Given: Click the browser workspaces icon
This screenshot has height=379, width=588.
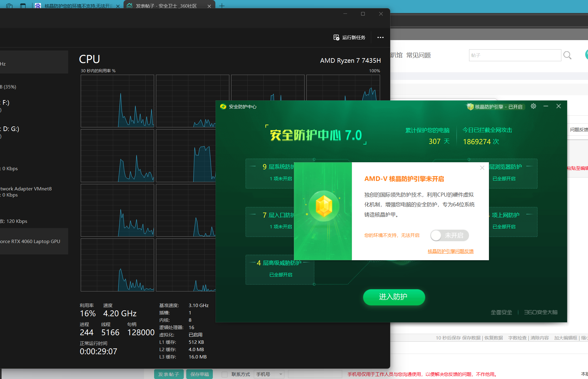Looking at the screenshot, I should coord(9,6).
